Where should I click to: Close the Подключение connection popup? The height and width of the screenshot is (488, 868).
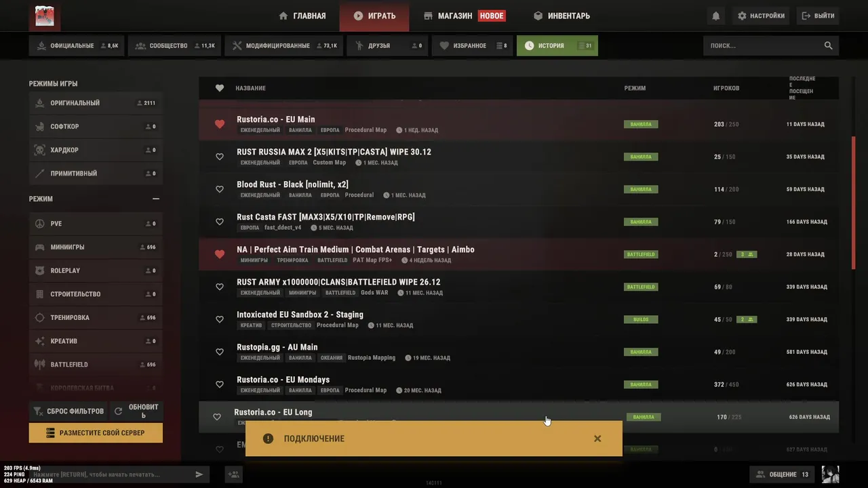[x=597, y=439]
